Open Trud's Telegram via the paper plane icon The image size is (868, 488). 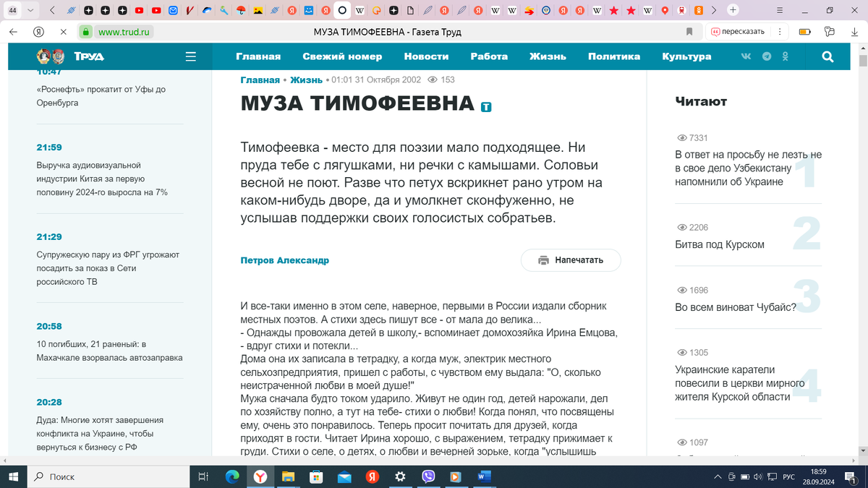[x=767, y=56]
